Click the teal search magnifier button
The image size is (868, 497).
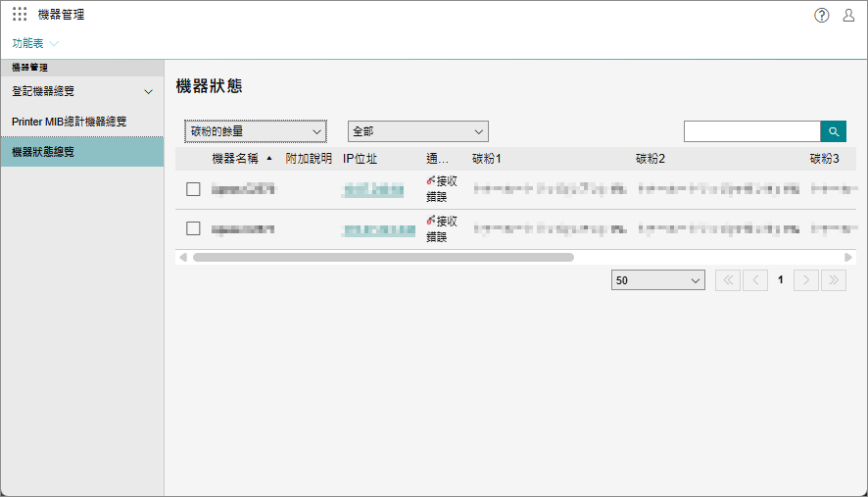[833, 131]
